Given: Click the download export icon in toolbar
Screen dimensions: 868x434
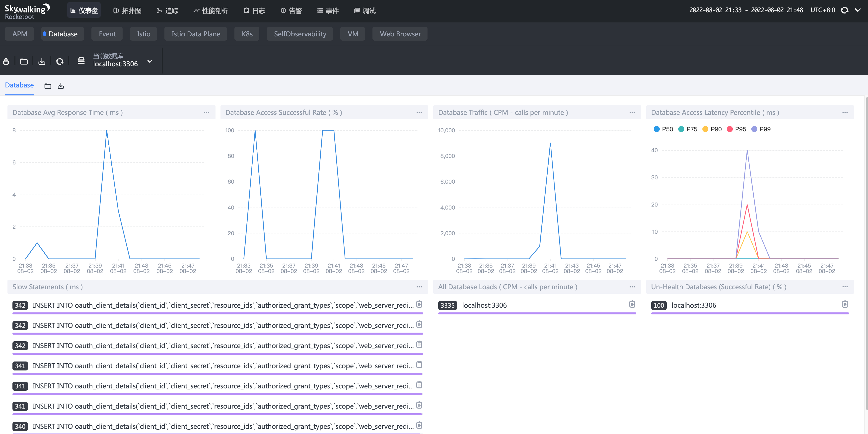Looking at the screenshot, I should [x=42, y=61].
